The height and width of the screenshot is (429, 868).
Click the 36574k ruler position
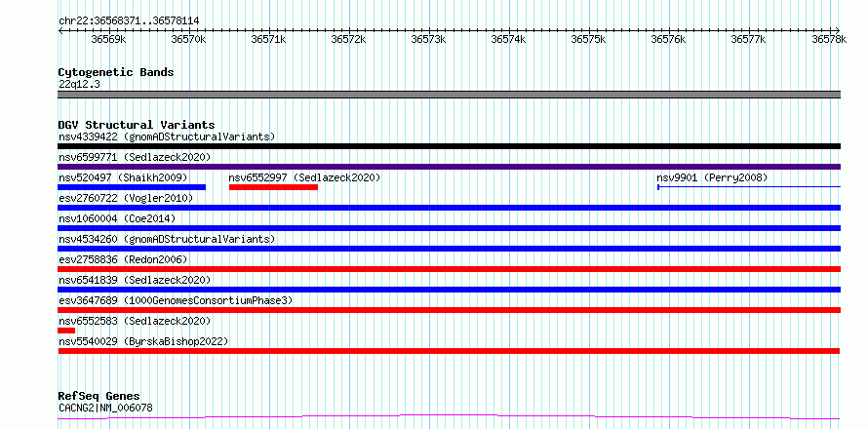[509, 39]
